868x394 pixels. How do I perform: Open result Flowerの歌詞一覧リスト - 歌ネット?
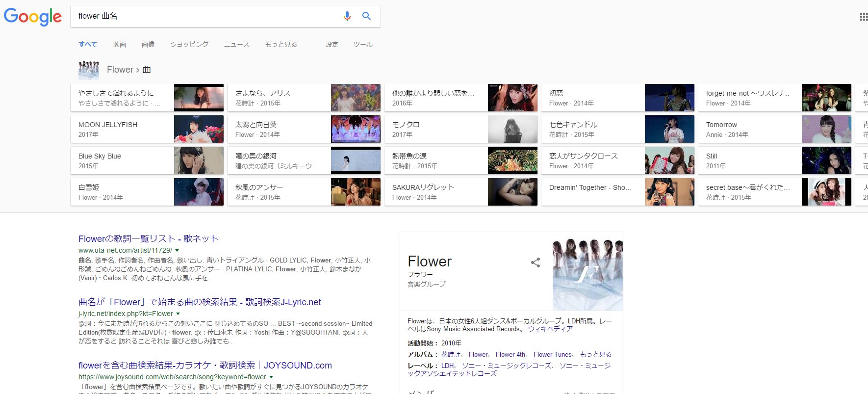point(148,239)
